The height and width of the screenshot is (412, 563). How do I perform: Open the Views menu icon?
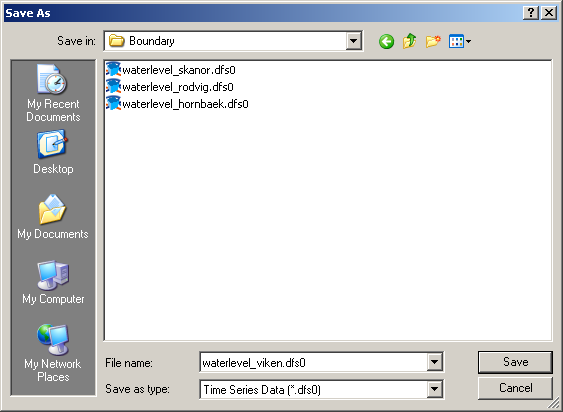[x=460, y=41]
